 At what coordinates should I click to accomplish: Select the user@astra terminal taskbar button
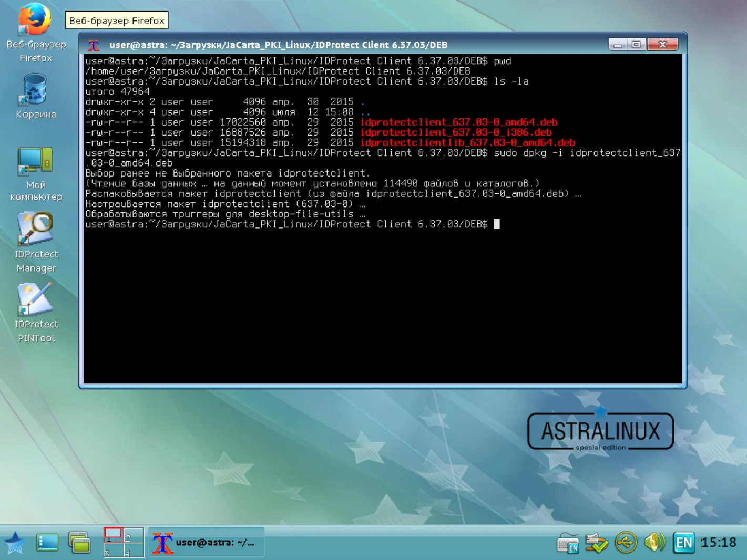[x=206, y=543]
